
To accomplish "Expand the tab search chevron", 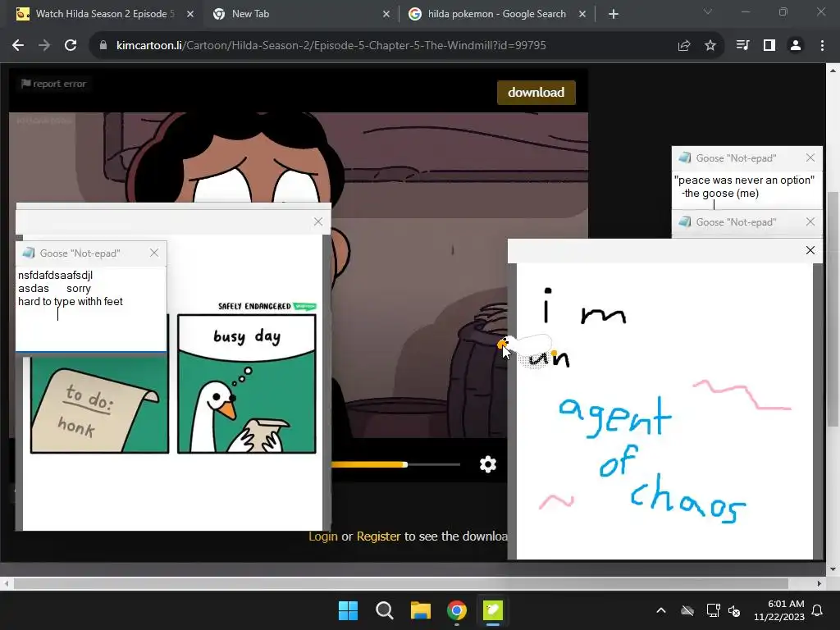I will [708, 11].
